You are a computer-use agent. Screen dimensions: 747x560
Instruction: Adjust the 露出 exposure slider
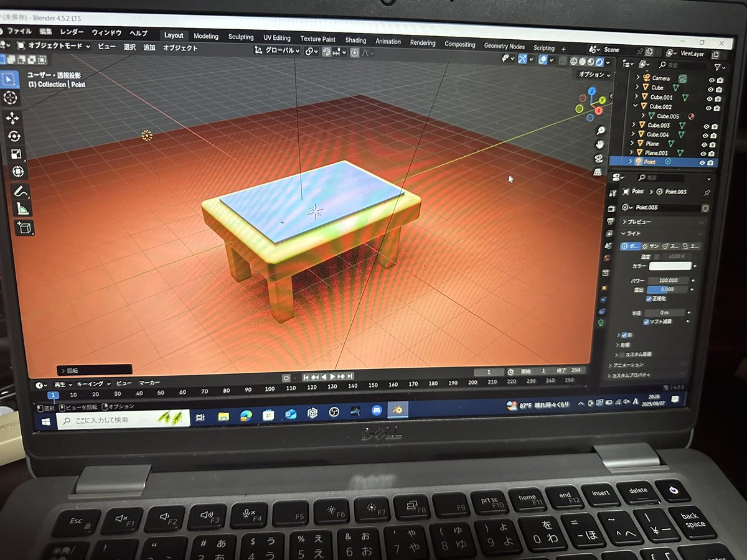click(x=667, y=289)
